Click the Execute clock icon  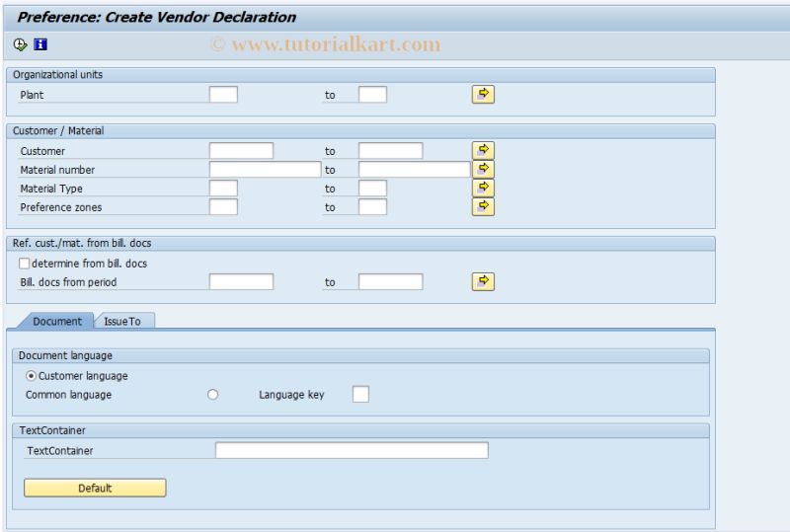20,44
